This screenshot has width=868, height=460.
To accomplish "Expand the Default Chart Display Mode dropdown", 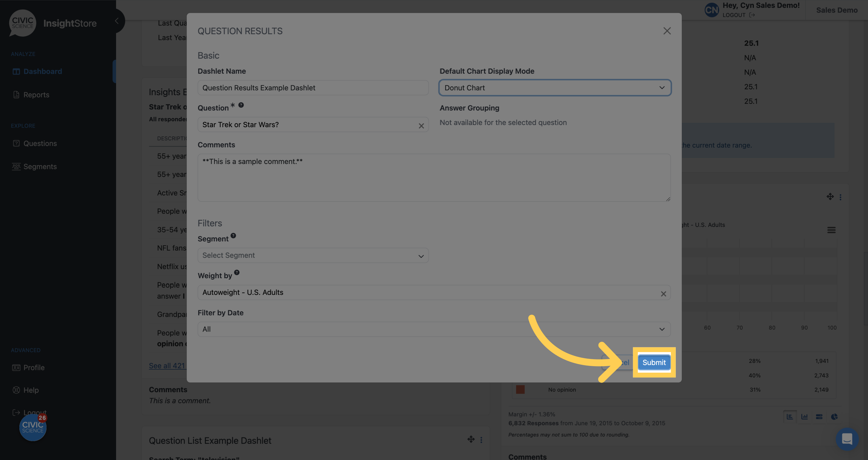I will click(x=555, y=87).
